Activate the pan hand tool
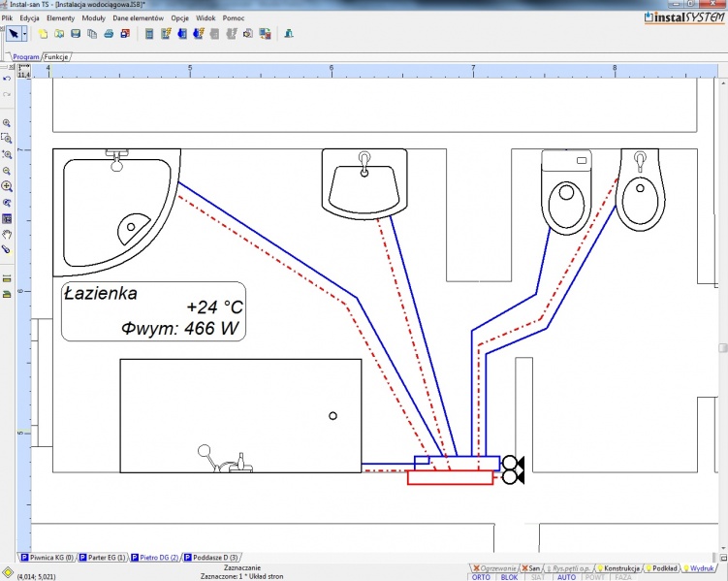 point(7,234)
